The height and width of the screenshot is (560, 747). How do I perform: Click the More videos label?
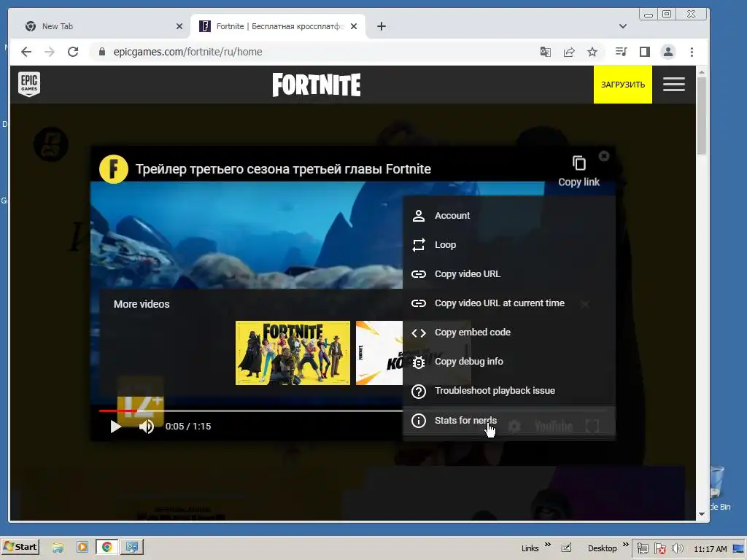pyautogui.click(x=142, y=304)
